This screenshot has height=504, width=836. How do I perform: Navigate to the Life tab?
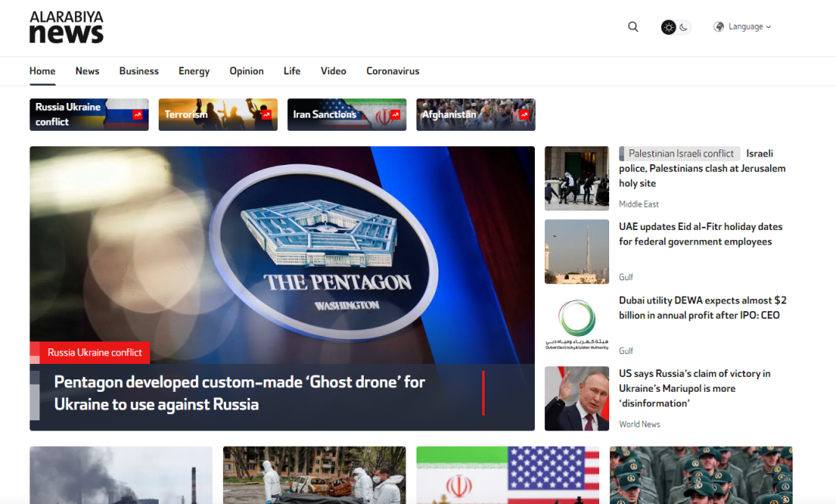pos(292,71)
